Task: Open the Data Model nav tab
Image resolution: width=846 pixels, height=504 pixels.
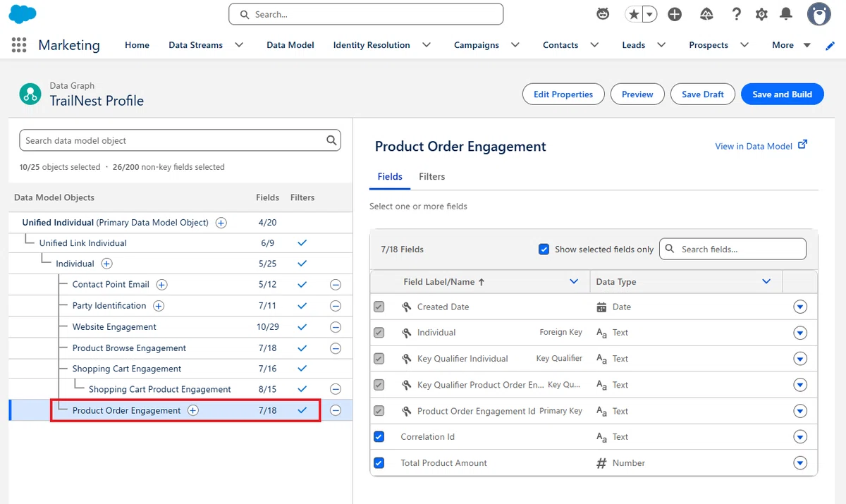Action: pos(290,45)
